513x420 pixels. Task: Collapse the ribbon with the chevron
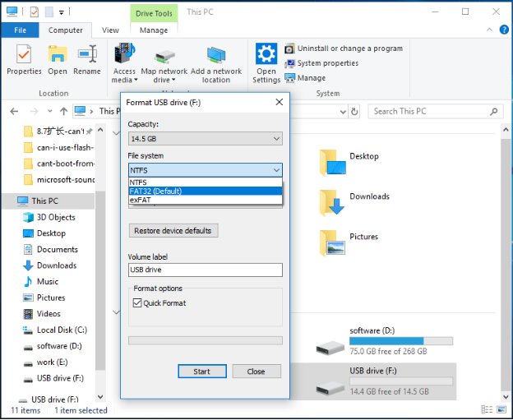[489, 30]
